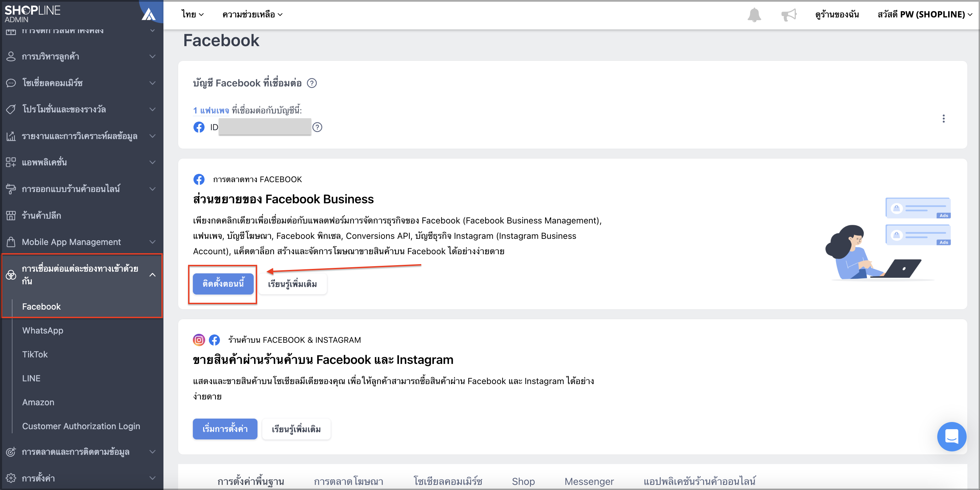
Task: Click the Facebook logo by การตลาดทาง FACEBOOK
Action: point(199,179)
